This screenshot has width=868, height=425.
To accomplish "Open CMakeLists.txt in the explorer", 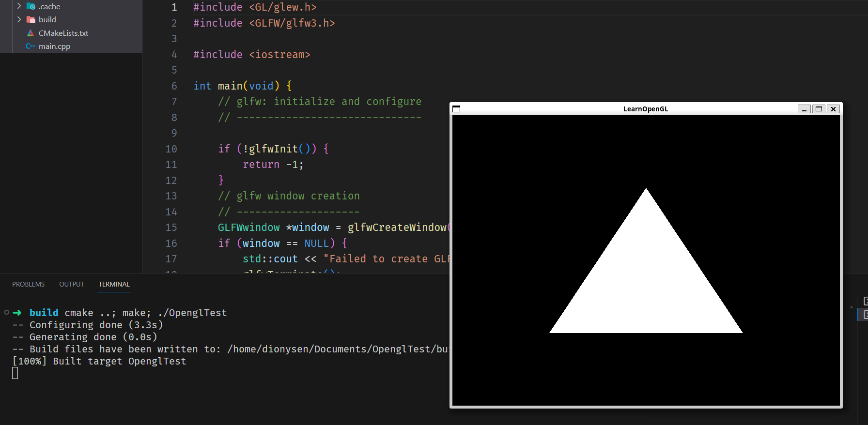I will click(x=63, y=33).
